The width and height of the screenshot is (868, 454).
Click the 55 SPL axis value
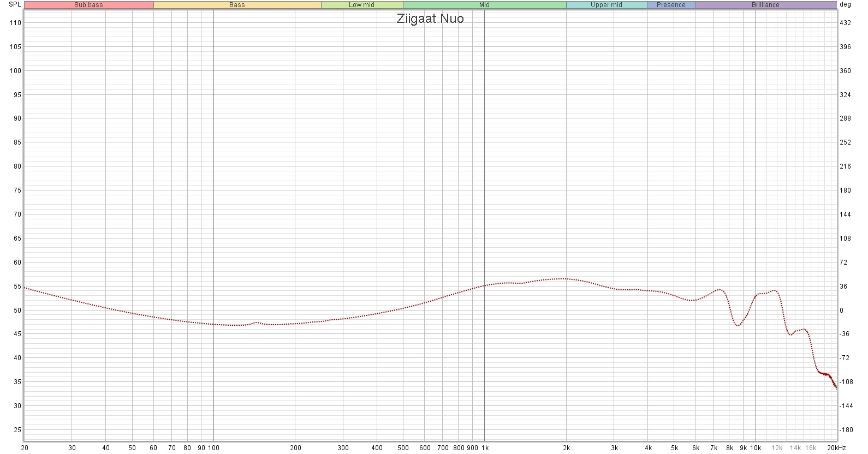tap(17, 286)
